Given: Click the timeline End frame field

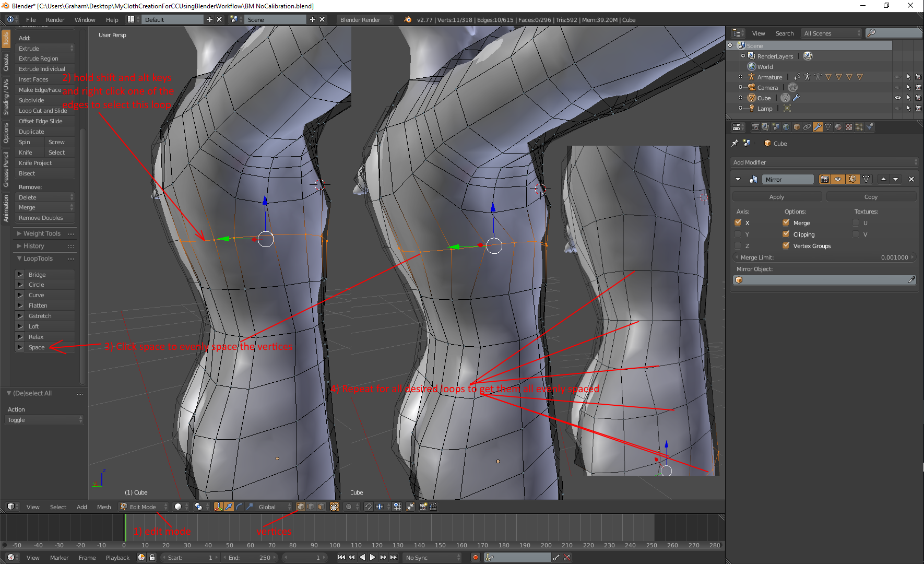Looking at the screenshot, I should (251, 557).
